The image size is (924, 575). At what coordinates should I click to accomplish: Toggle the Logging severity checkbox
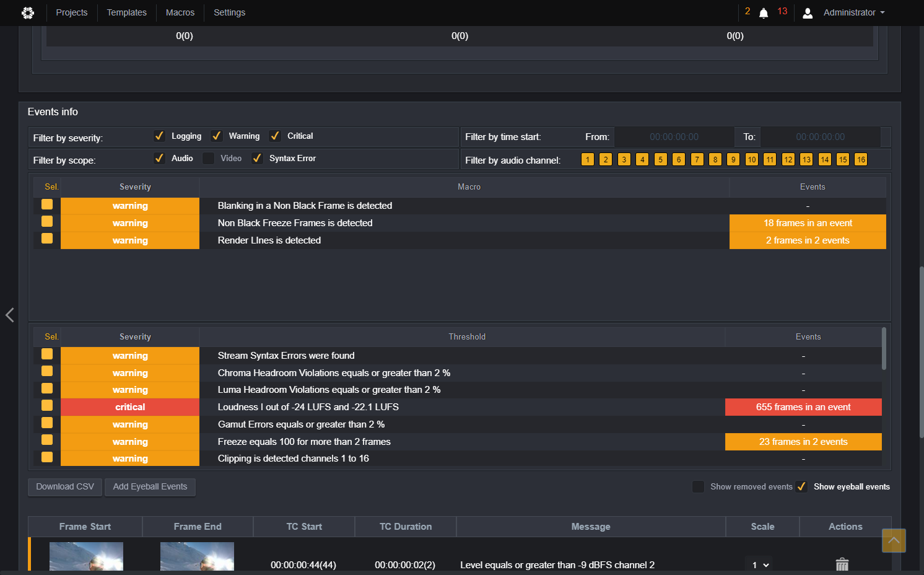[159, 136]
